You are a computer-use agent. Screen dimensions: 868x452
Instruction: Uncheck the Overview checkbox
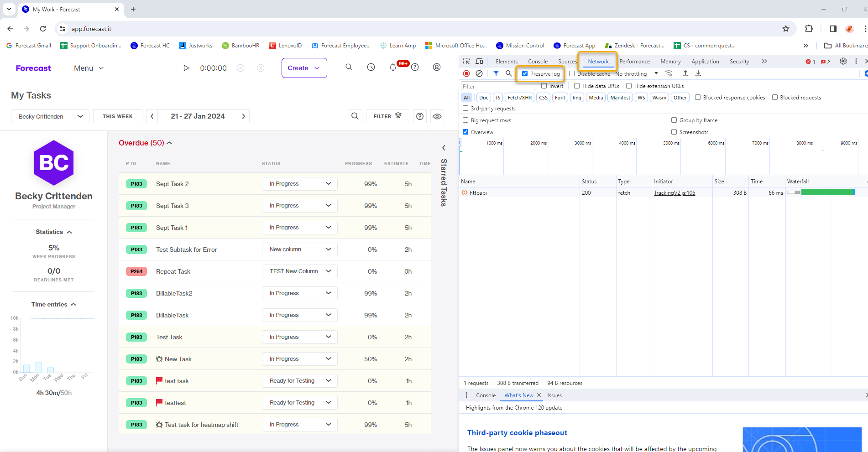click(x=465, y=132)
